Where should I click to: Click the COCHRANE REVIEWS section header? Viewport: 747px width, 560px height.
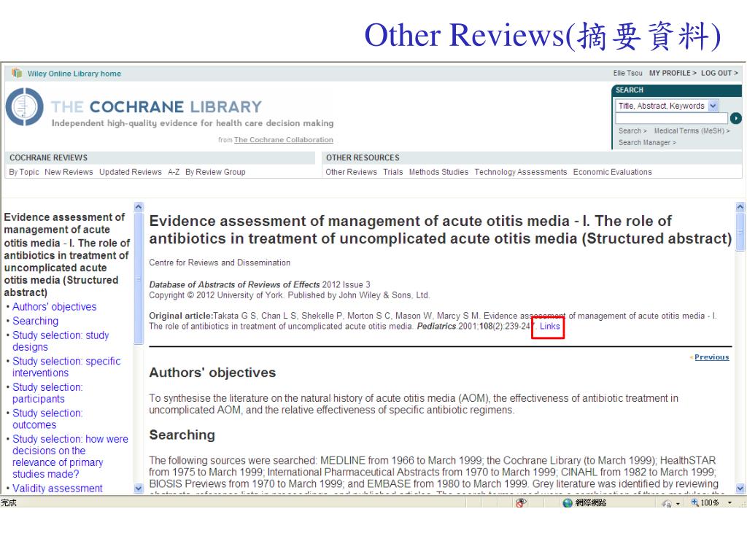click(x=49, y=157)
